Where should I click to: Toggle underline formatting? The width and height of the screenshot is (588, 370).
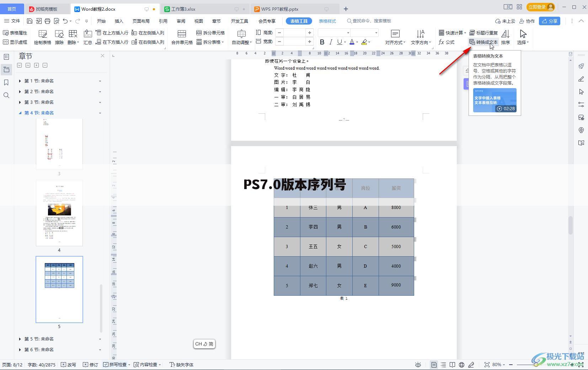(340, 42)
